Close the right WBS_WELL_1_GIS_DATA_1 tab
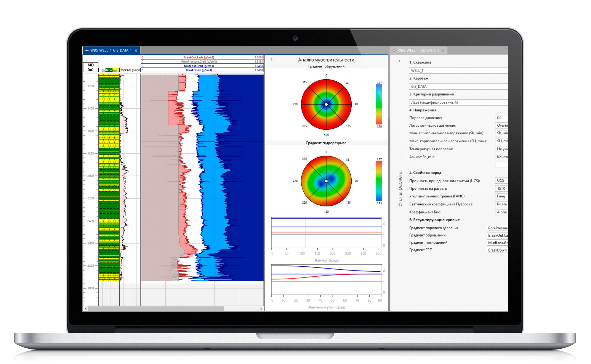This screenshot has width=591, height=364. [x=443, y=51]
